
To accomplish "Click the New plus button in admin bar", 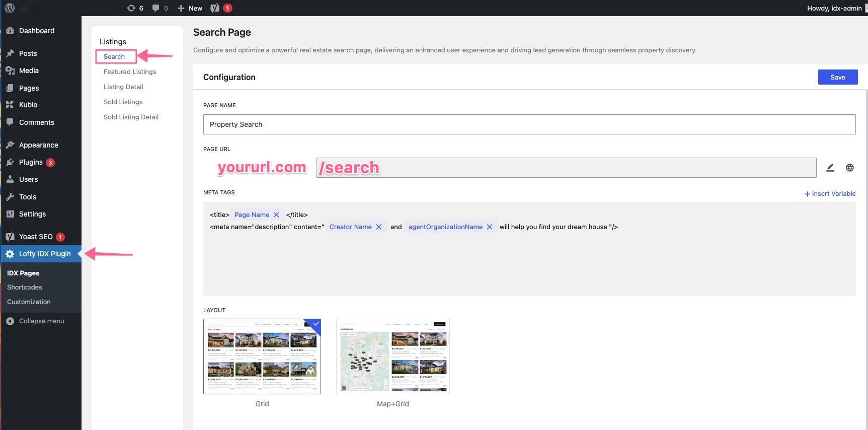I will pyautogui.click(x=190, y=8).
